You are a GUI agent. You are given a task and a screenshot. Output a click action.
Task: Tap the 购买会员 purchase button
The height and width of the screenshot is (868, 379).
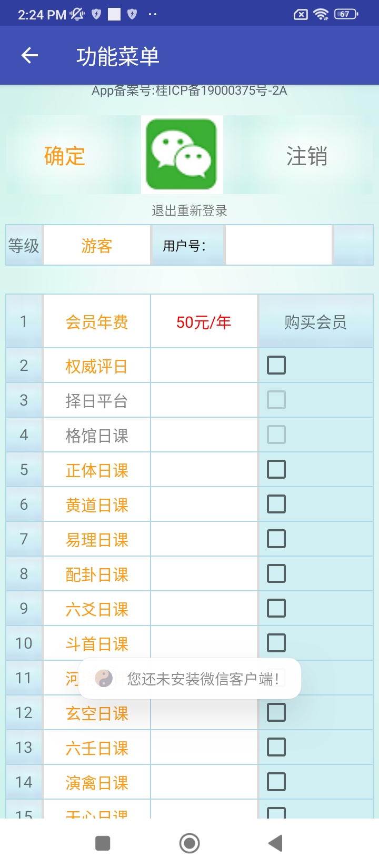tap(315, 321)
